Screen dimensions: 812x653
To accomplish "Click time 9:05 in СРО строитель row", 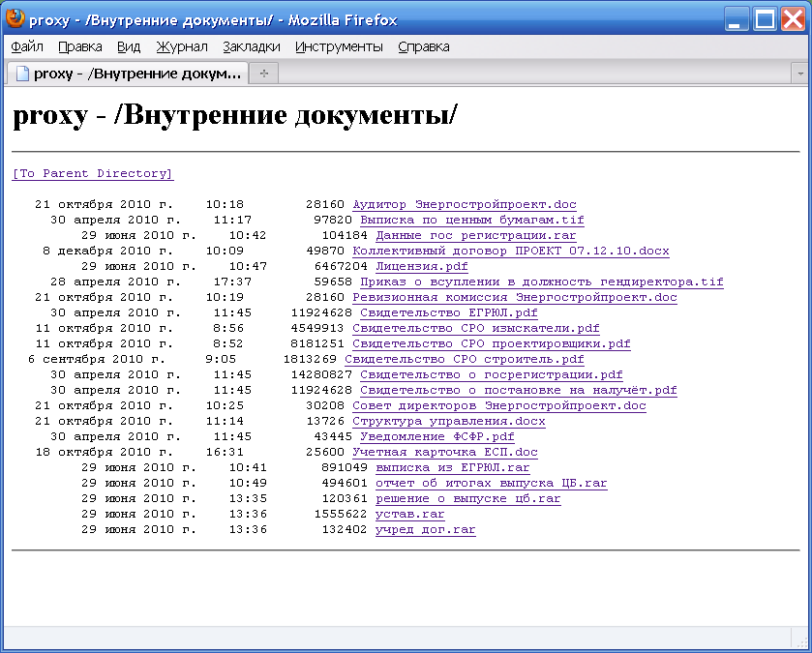I will click(x=221, y=360).
